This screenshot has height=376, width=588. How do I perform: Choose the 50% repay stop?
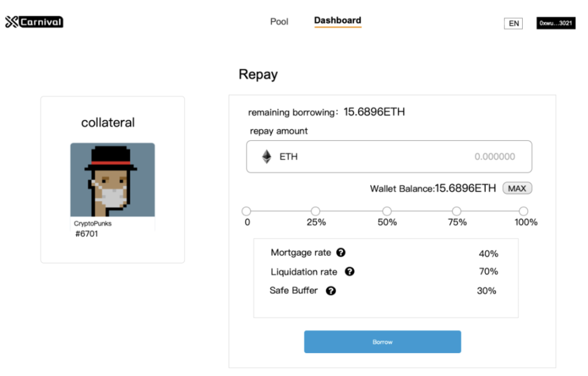coord(387,211)
